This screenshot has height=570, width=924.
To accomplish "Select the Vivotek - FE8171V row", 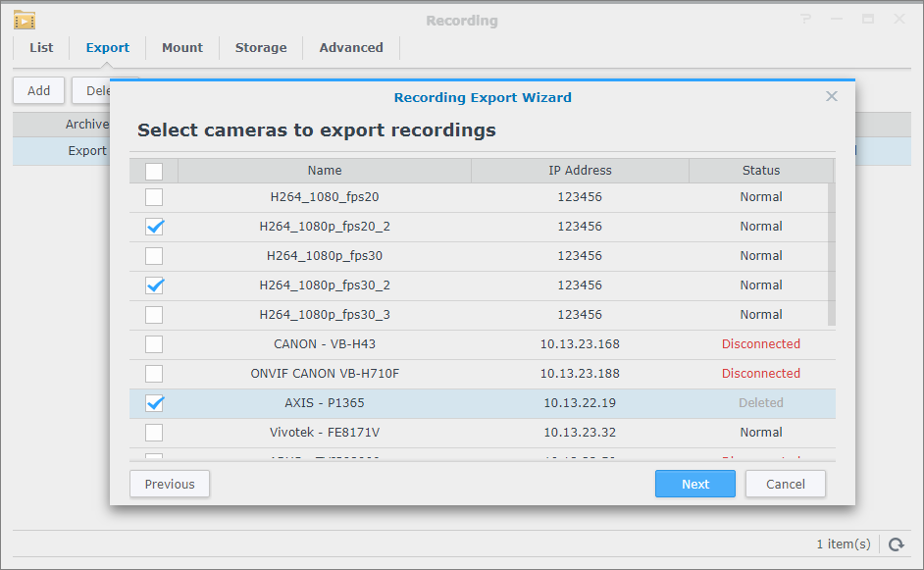I will [325, 433].
